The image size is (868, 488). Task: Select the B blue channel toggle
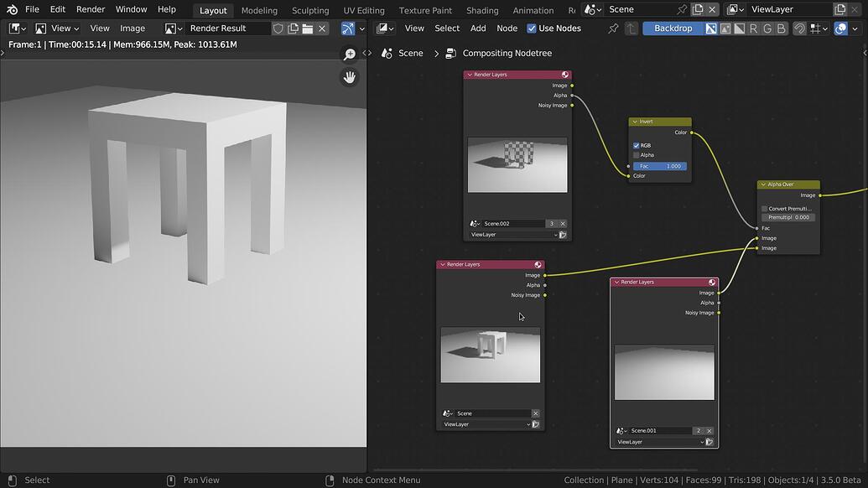[781, 29]
